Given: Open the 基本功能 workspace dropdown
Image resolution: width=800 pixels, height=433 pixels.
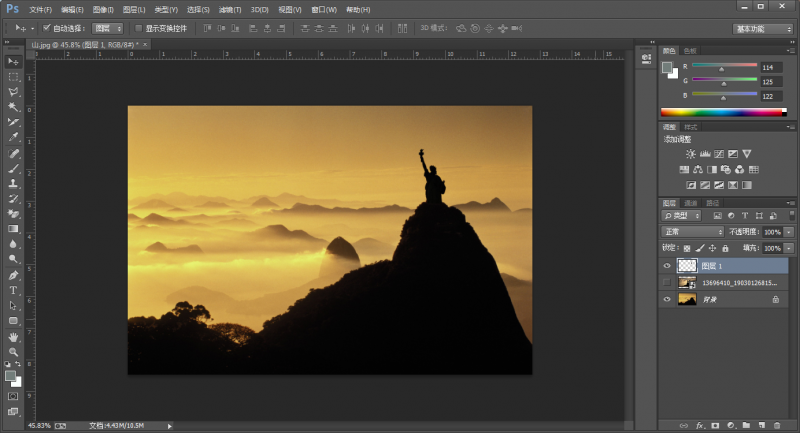Looking at the screenshot, I should tap(763, 28).
